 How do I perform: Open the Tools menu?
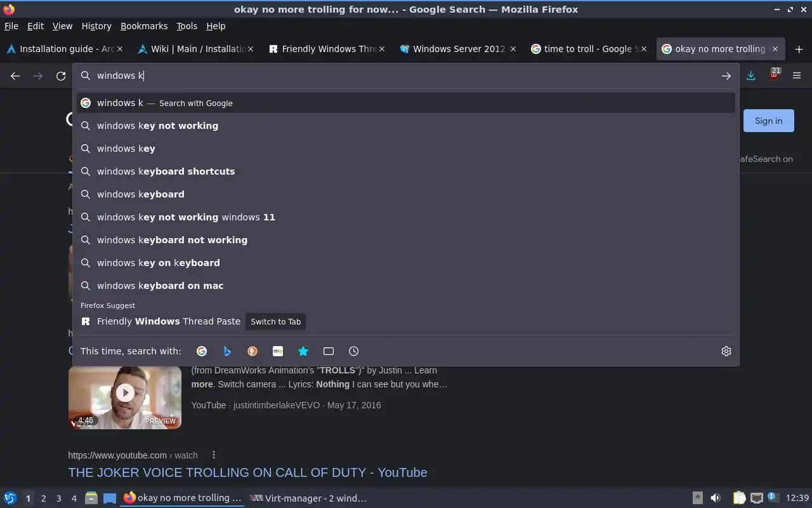point(187,26)
